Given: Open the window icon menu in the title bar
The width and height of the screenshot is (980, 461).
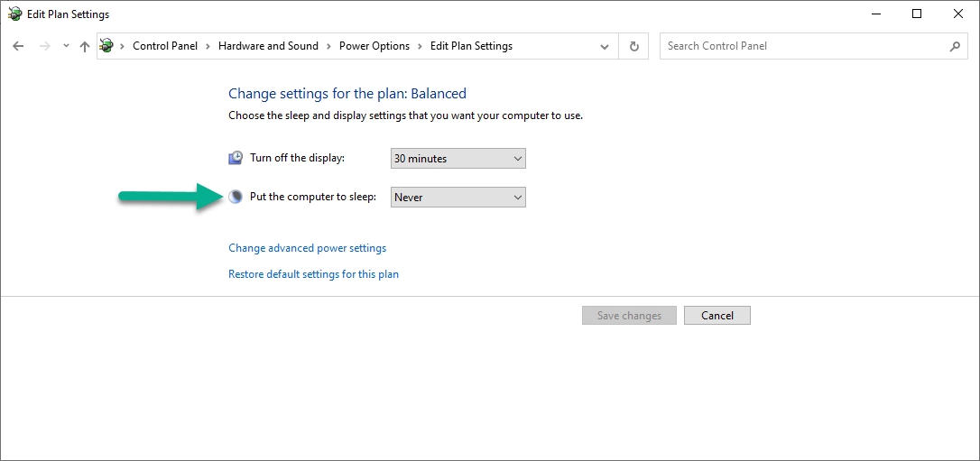Looking at the screenshot, I should pyautogui.click(x=14, y=14).
